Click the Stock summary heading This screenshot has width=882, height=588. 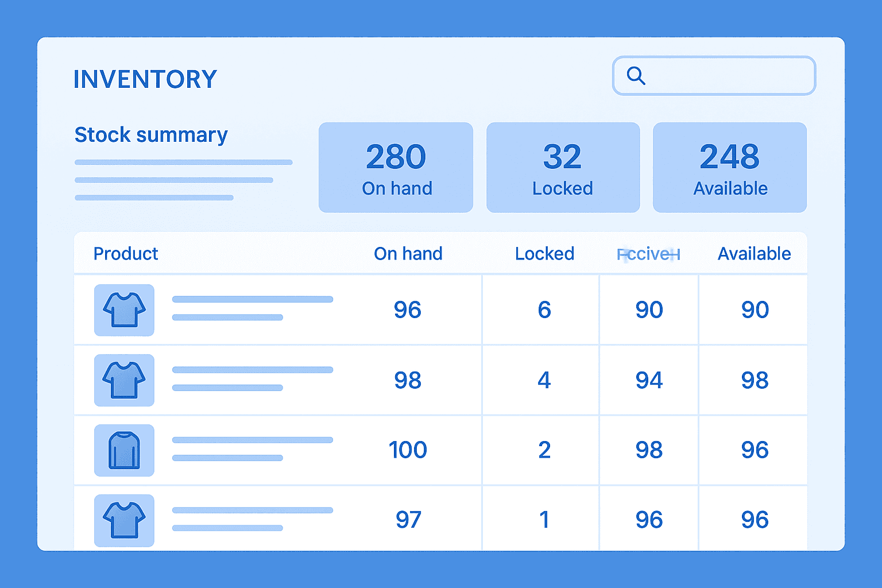[x=151, y=135]
